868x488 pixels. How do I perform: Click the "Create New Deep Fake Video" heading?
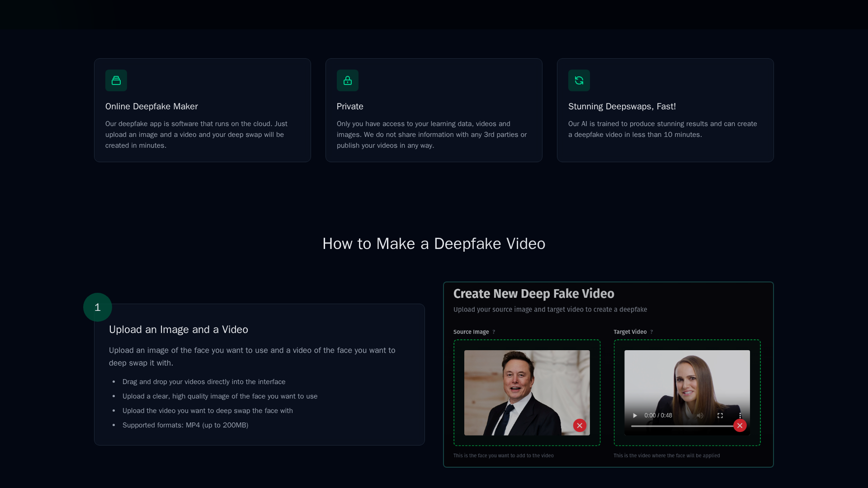(x=533, y=294)
